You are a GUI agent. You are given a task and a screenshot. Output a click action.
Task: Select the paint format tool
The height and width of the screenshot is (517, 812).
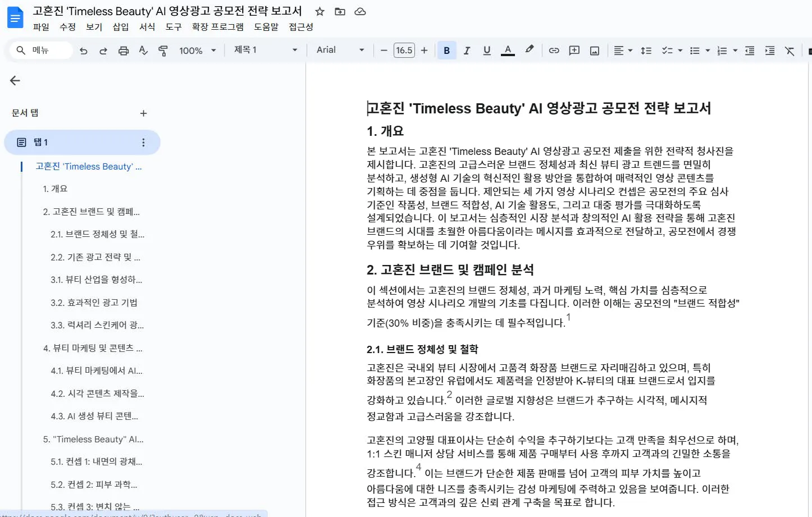[163, 50]
